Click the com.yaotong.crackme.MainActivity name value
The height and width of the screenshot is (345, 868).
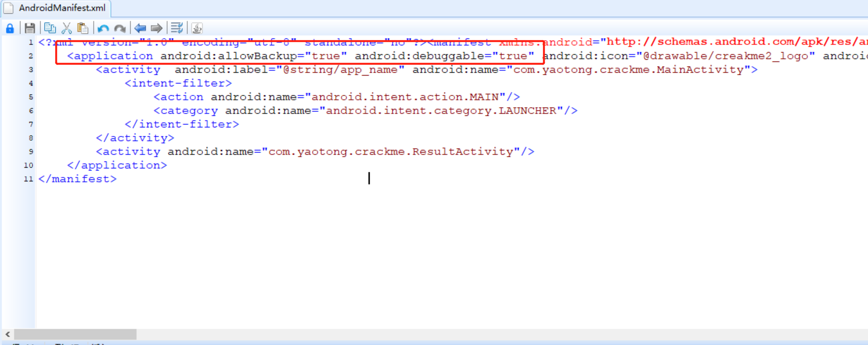point(628,70)
